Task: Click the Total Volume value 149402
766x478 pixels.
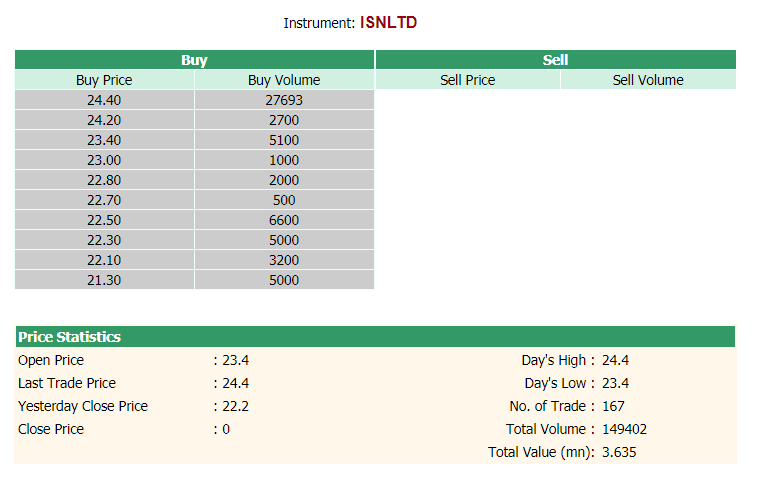Action: (x=624, y=429)
